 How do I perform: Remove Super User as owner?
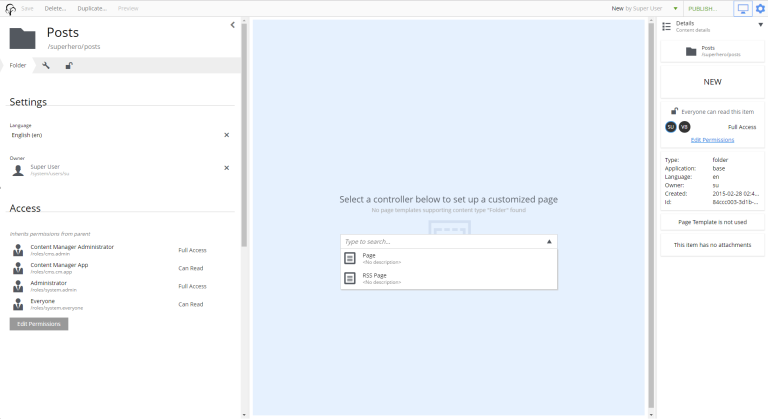226,168
